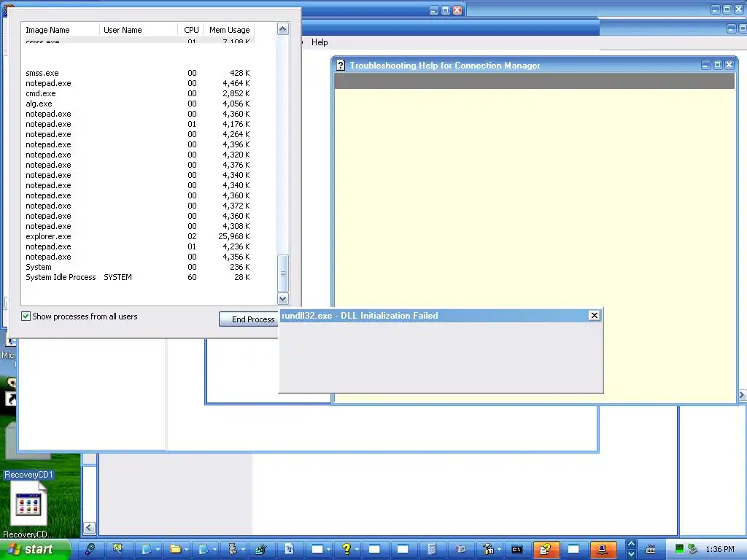Open the RecoveryCD desktop icon

(x=28, y=508)
